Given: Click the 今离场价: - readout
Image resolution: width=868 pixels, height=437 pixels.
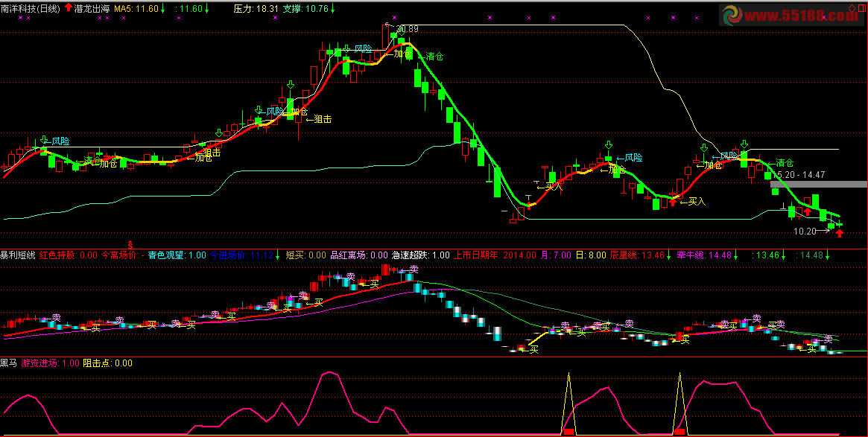Looking at the screenshot, I should click(123, 255).
